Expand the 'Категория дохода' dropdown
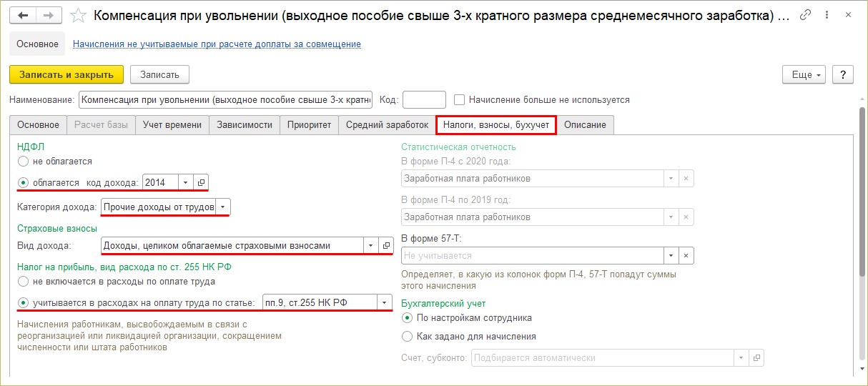Viewport: 868px width, 386px height. click(x=222, y=207)
